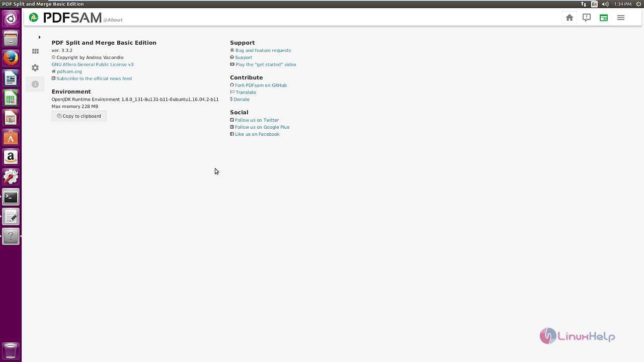The image size is (644, 362).
Task: Open the hamburger menu
Action: pyautogui.click(x=621, y=18)
